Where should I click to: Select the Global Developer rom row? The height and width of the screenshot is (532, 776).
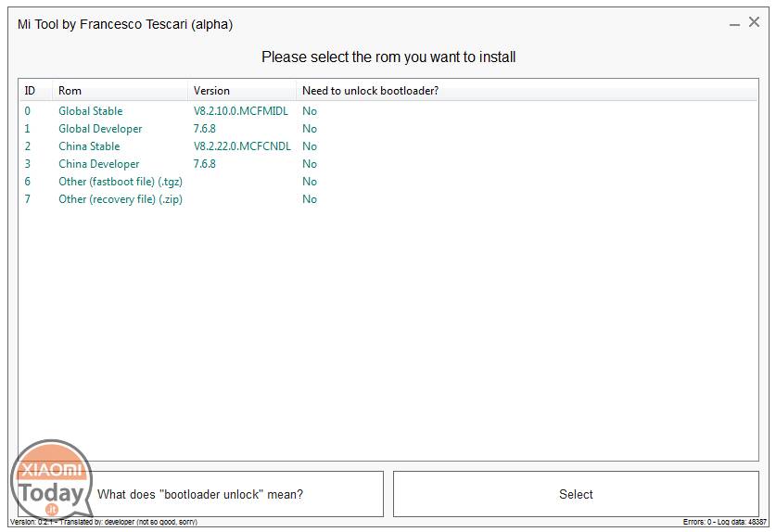coord(388,129)
